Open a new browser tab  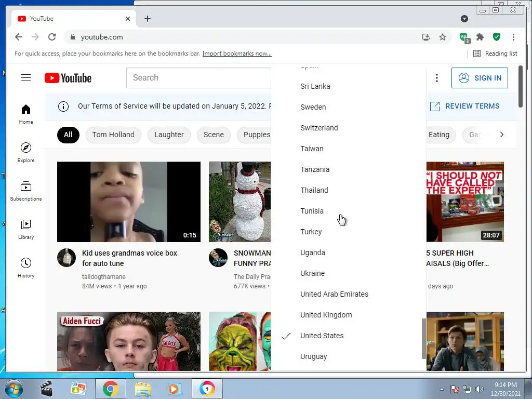coord(147,19)
